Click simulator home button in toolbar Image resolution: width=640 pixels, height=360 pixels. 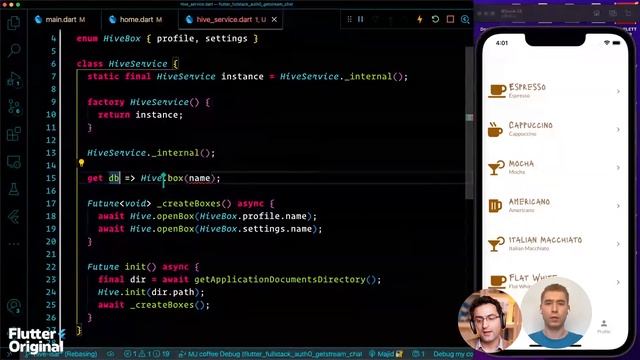click(597, 13)
